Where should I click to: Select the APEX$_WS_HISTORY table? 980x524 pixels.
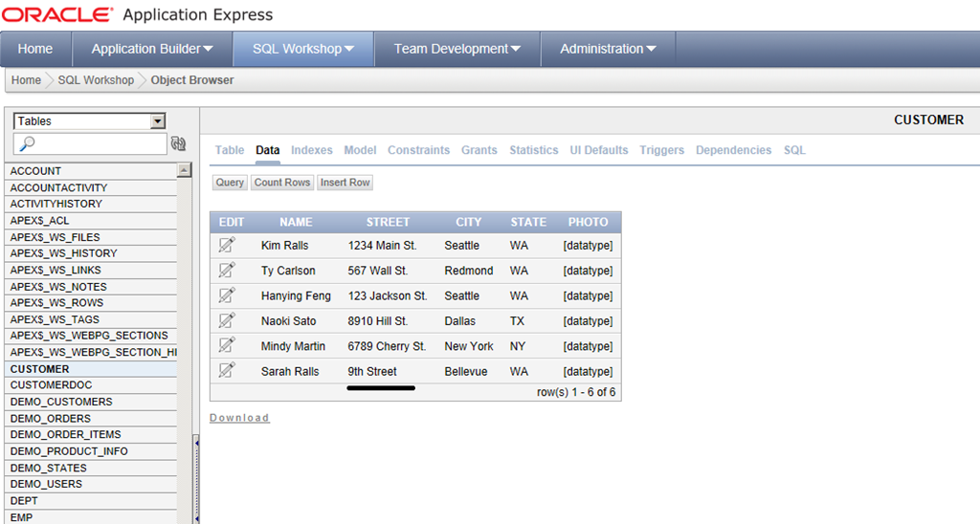[x=91, y=253]
